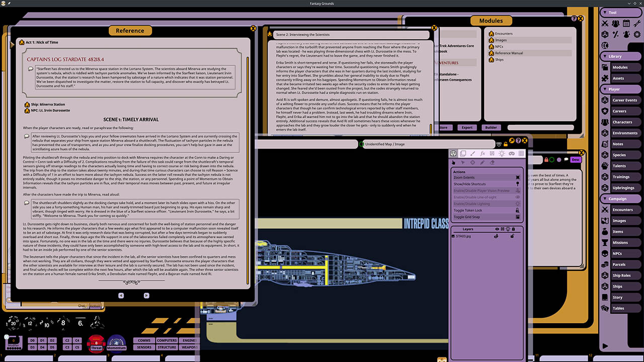Open the Library tab in the right sidebar

620,56
